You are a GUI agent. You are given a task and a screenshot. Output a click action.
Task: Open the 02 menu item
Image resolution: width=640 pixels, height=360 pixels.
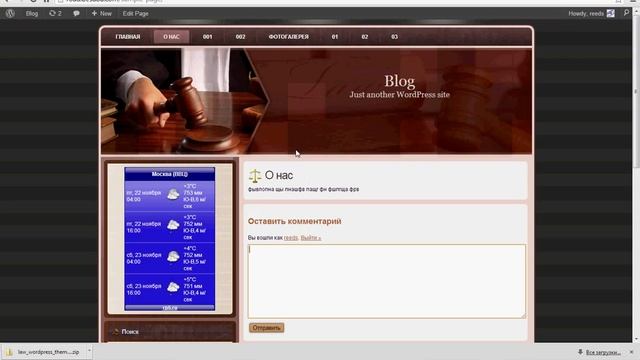click(365, 37)
